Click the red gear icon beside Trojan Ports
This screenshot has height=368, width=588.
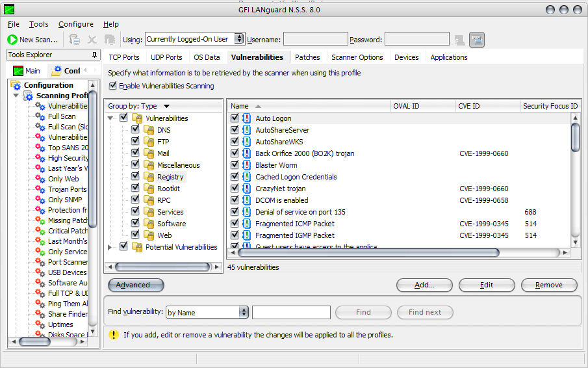click(x=40, y=189)
